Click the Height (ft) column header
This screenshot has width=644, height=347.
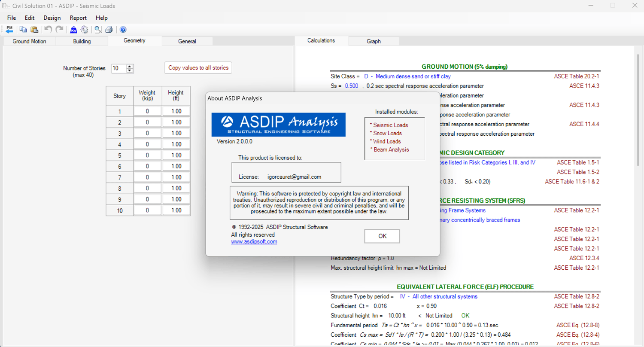[176, 95]
